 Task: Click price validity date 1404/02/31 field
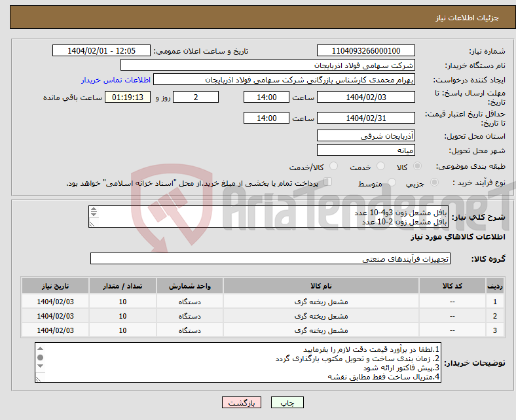365,118
